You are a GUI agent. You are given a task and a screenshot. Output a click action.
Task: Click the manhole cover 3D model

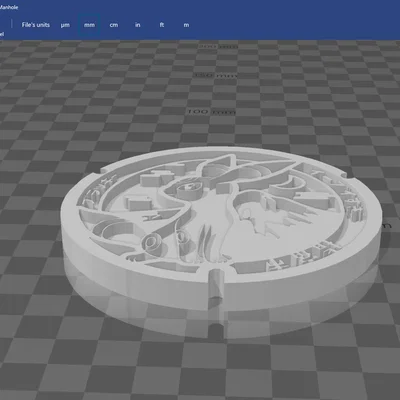coord(221,230)
